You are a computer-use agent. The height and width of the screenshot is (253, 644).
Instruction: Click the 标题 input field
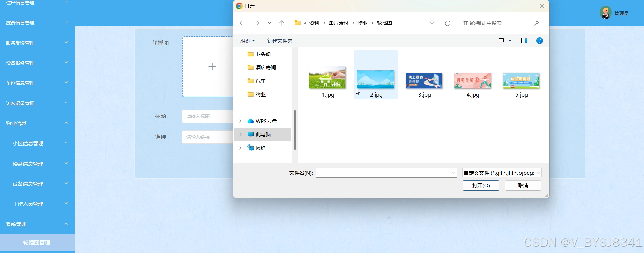[208, 116]
